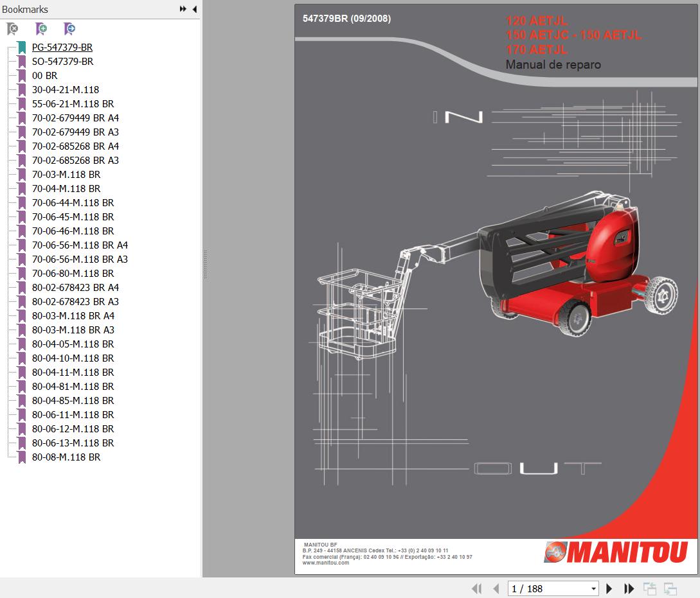
Task: Go to bookmark 70-03-M.118 BR
Action: [x=66, y=174]
